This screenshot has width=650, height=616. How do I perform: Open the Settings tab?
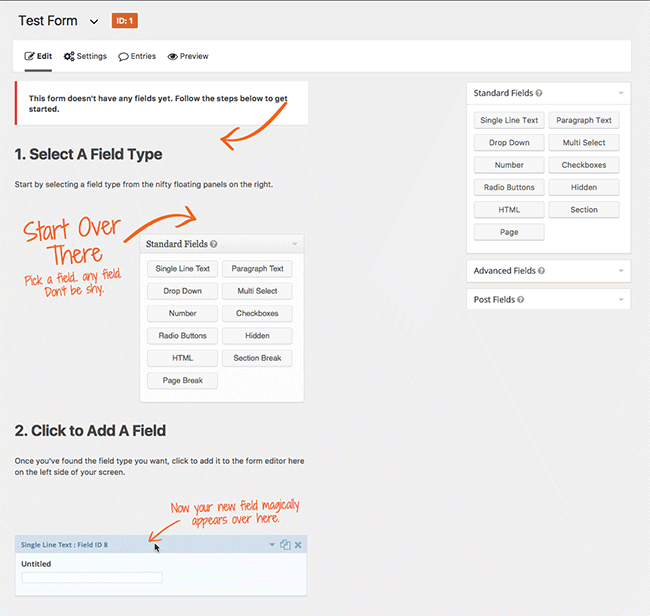click(85, 56)
